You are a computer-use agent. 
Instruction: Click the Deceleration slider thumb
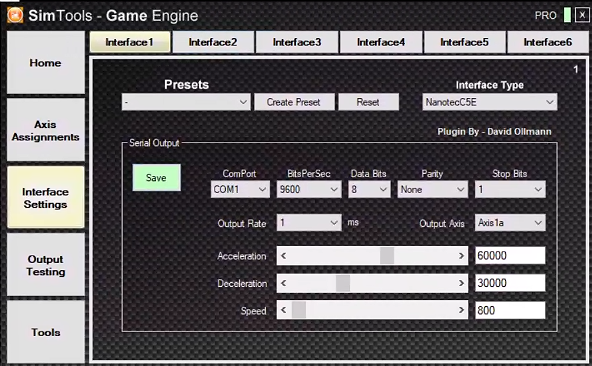click(343, 283)
